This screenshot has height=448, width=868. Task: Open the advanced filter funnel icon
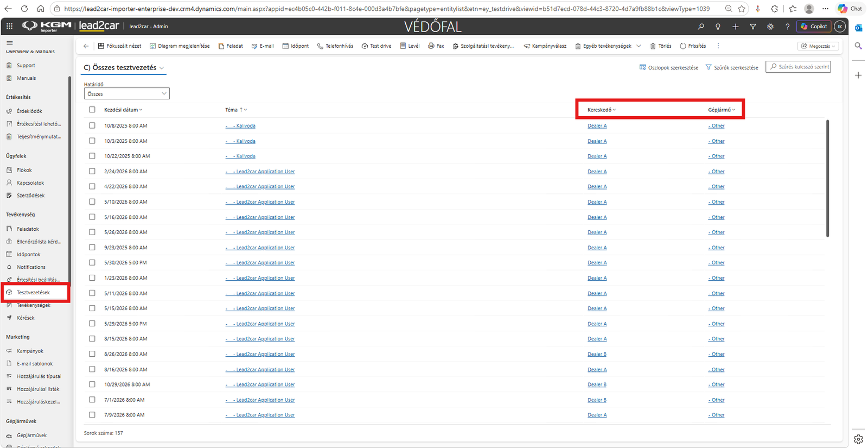pos(752,26)
